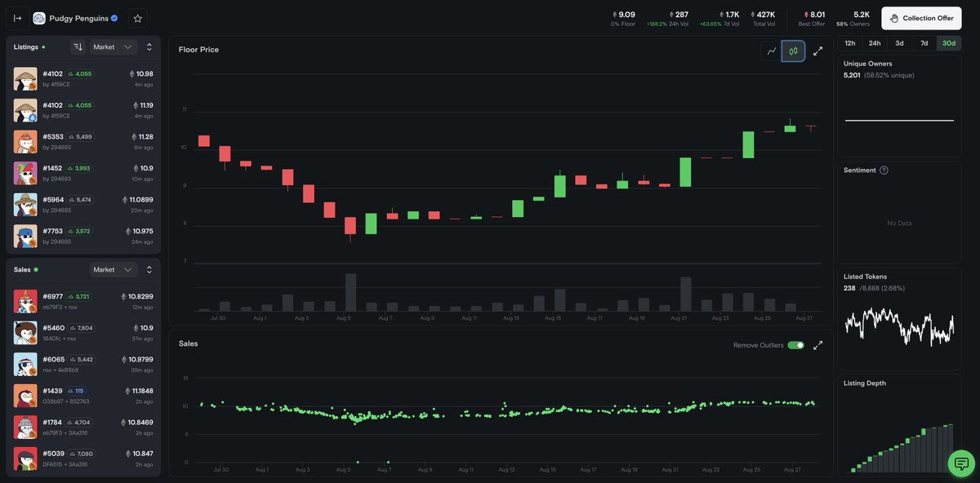Screen dimensions: 980x483
Task: Select the 24h timeframe tab
Action: tap(875, 43)
